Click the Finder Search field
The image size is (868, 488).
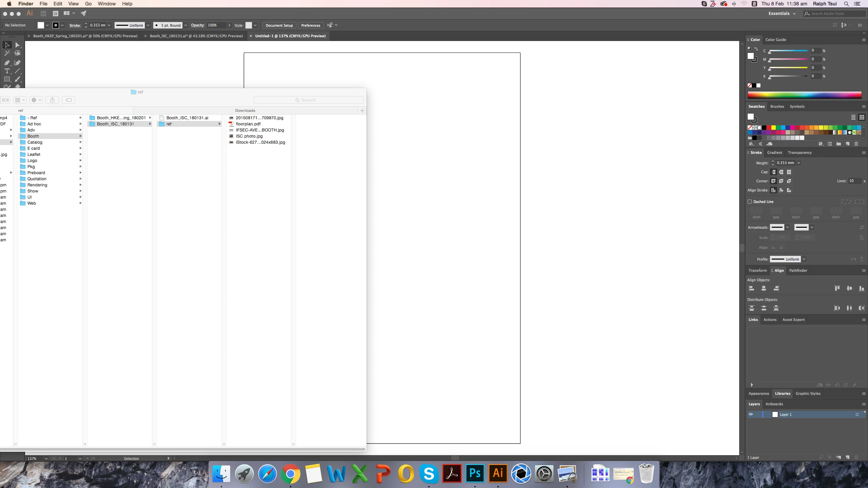tap(309, 100)
